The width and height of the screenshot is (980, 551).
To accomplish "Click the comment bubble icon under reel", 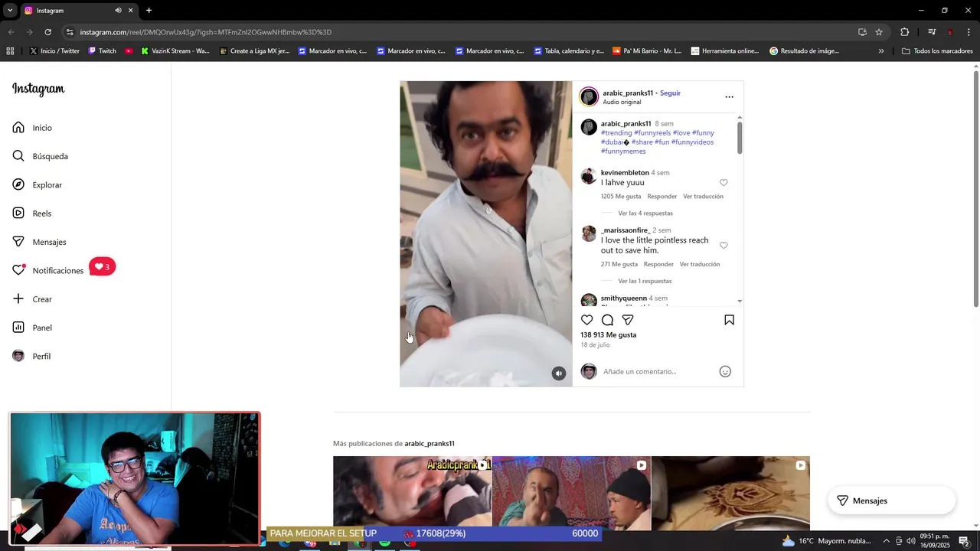I will (x=607, y=320).
